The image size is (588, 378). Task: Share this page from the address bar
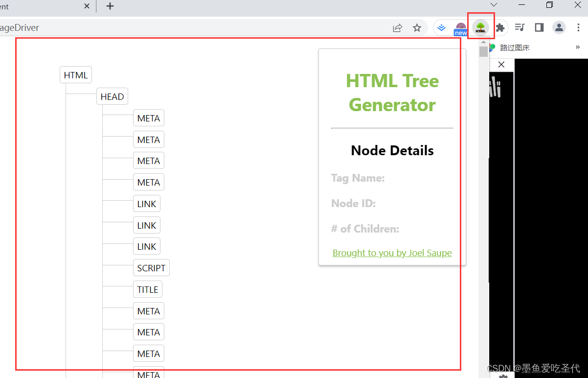397,28
